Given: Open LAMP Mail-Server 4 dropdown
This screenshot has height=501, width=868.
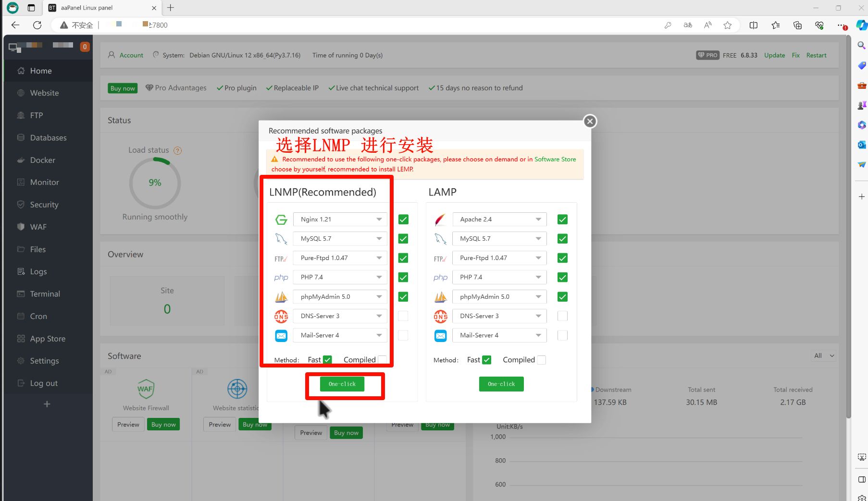Looking at the screenshot, I should [x=499, y=335].
